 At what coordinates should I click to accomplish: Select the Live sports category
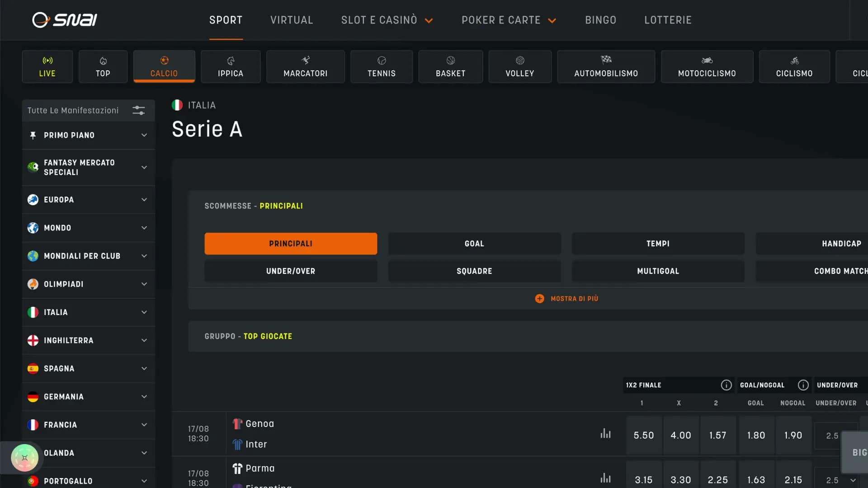[x=47, y=66]
